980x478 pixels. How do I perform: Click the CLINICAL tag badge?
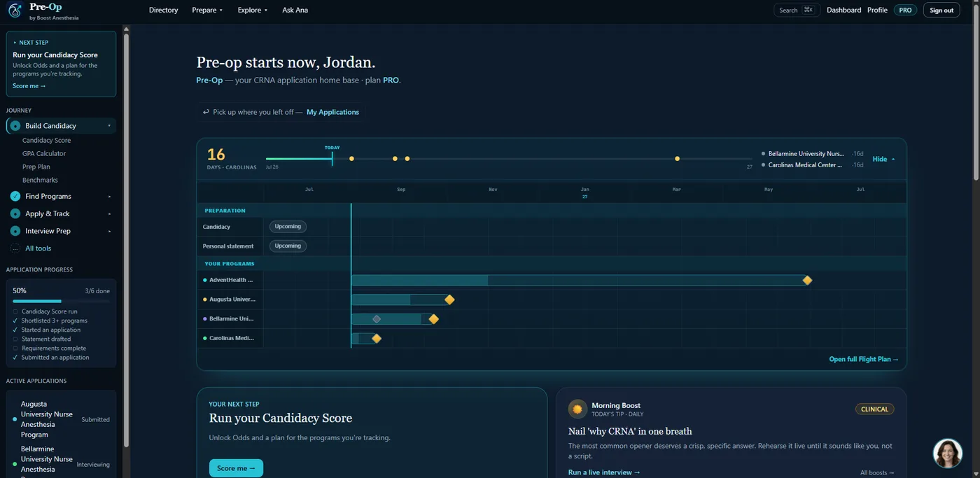click(874, 409)
